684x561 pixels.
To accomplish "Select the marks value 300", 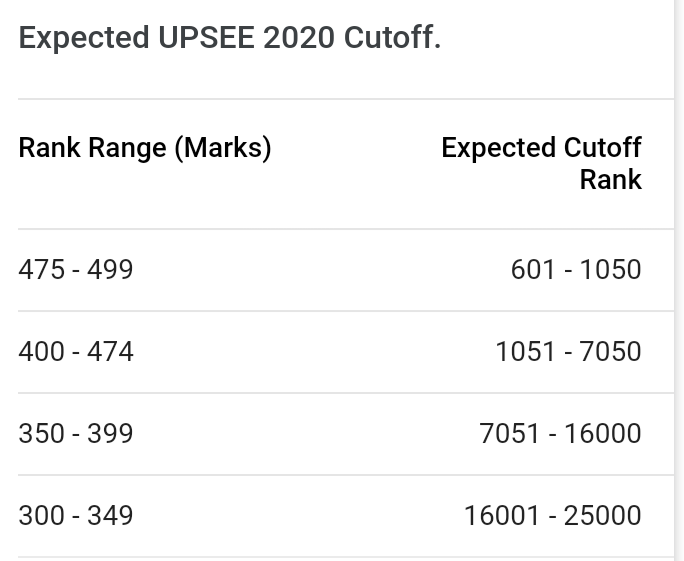I will click(41, 516).
